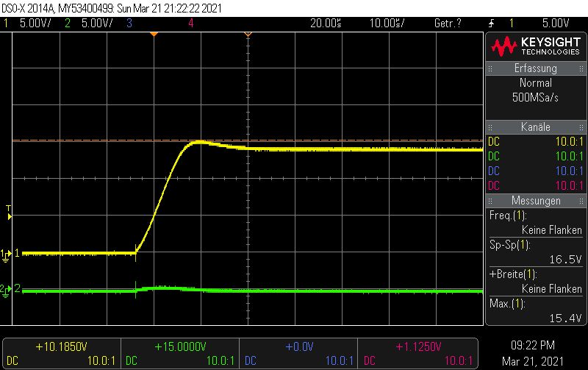Image resolution: width=588 pixels, height=370 pixels.
Task: Click the +10.1850V channel 1 offset
Action: (x=62, y=346)
